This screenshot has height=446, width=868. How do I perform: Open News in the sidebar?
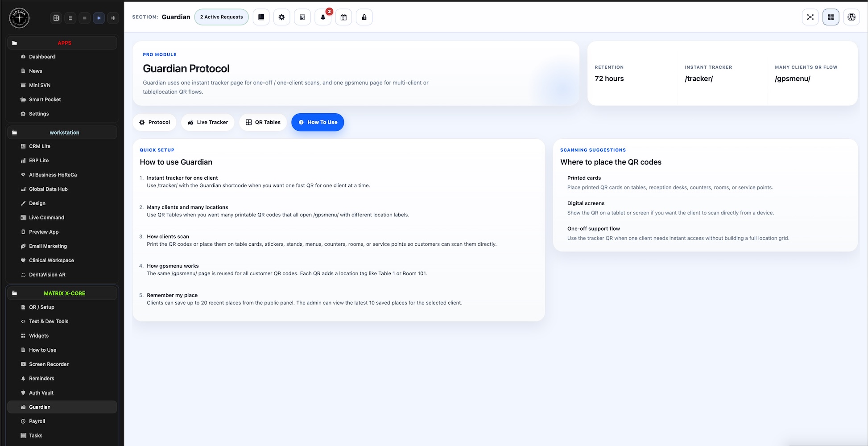[x=62, y=71]
